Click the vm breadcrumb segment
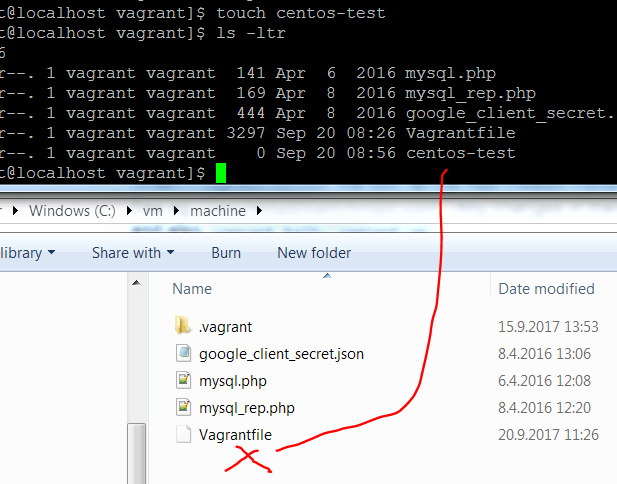This screenshot has width=617, height=484. point(153,211)
